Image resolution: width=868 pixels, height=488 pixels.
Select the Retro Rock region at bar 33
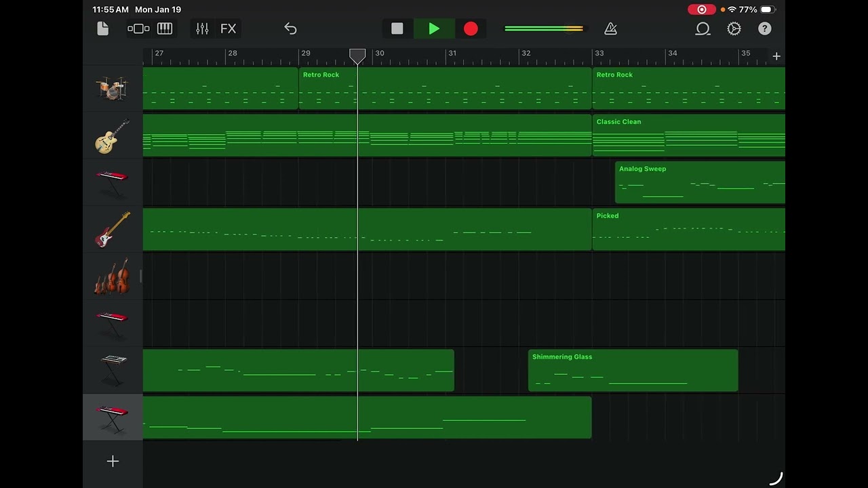[x=689, y=88]
